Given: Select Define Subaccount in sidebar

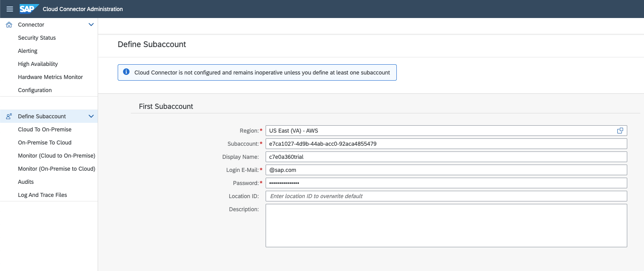Looking at the screenshot, I should click(49, 116).
